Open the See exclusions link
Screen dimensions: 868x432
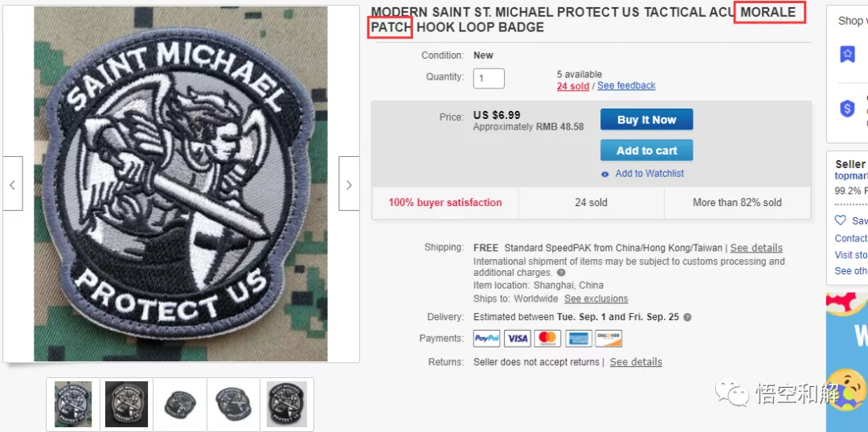pos(596,298)
